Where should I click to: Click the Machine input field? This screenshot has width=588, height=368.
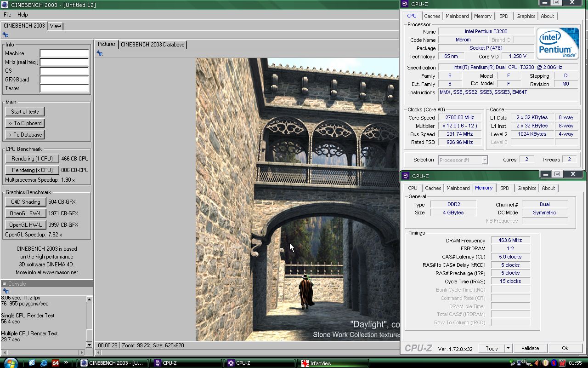click(x=64, y=54)
